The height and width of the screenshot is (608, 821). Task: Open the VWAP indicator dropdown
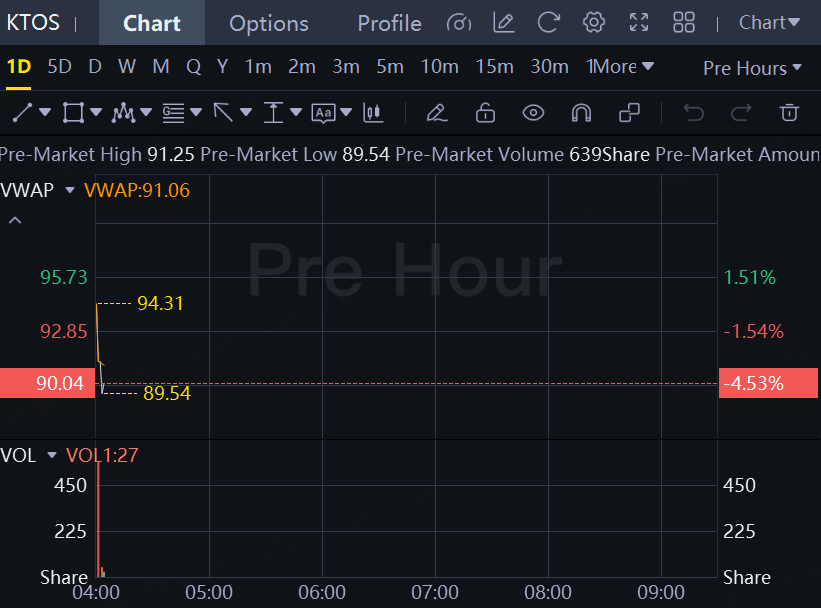pyautogui.click(x=70, y=190)
